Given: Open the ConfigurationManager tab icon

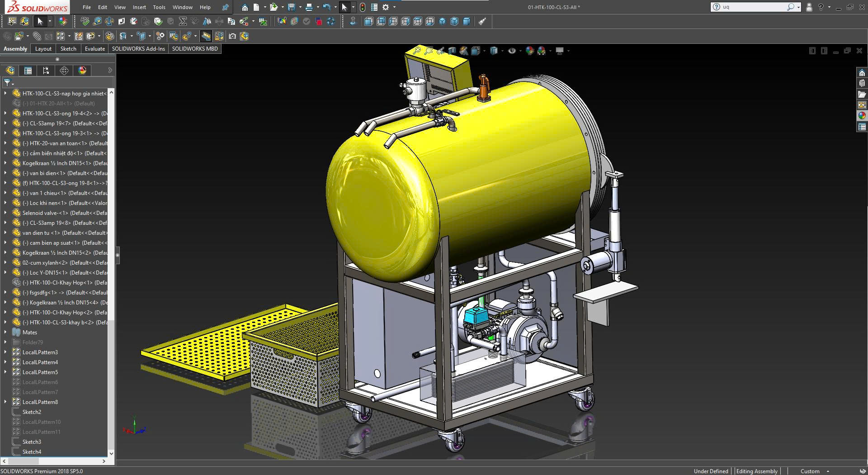Looking at the screenshot, I should 46,71.
